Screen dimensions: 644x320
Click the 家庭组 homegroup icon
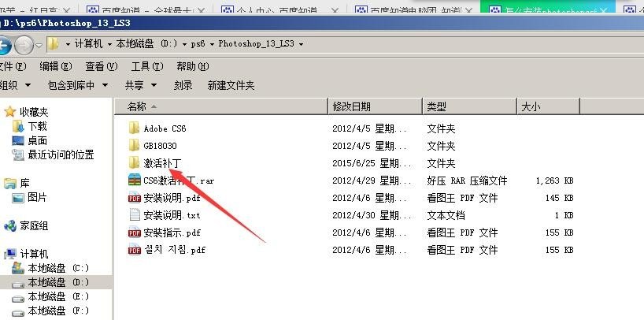click(x=10, y=225)
